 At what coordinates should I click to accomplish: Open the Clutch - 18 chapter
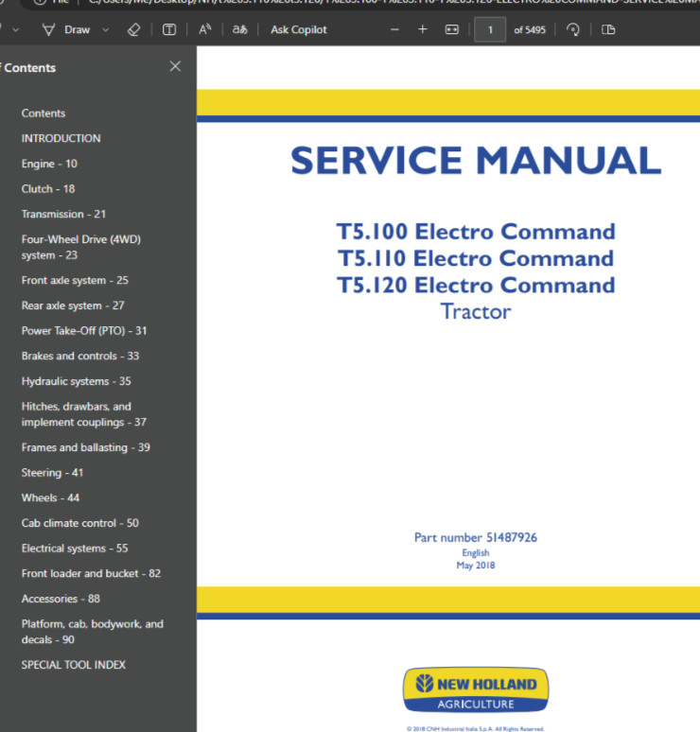(x=48, y=189)
